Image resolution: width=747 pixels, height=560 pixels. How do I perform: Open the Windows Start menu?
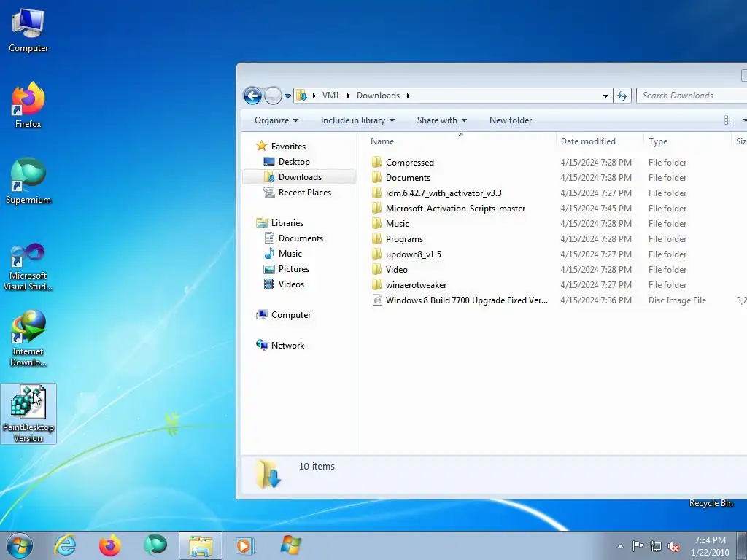20,545
